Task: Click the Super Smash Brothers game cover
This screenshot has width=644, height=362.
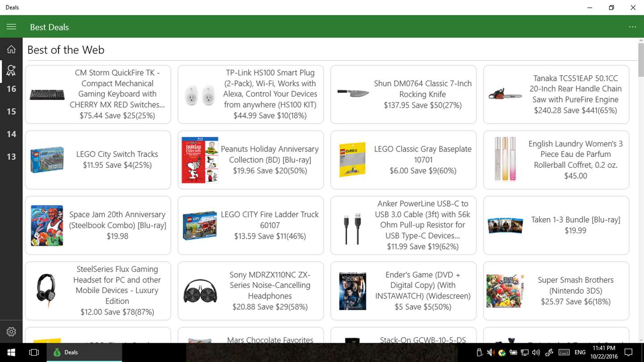Action: [505, 291]
